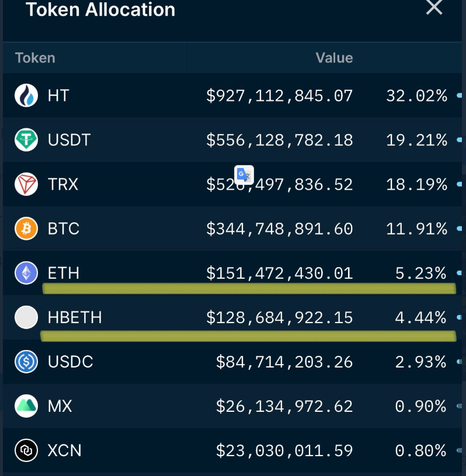Click the green MX token icon
This screenshot has height=476, width=466.
point(26,406)
